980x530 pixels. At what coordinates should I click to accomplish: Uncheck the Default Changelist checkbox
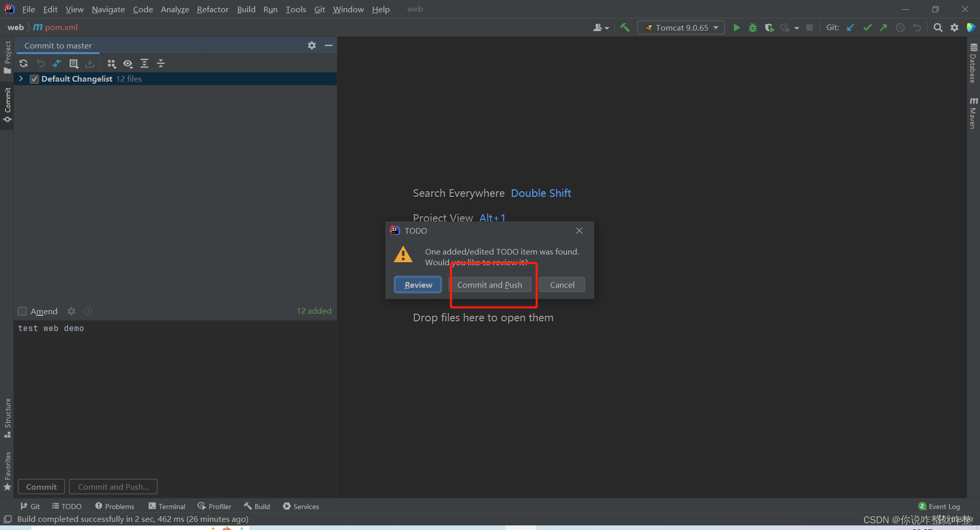click(x=34, y=79)
